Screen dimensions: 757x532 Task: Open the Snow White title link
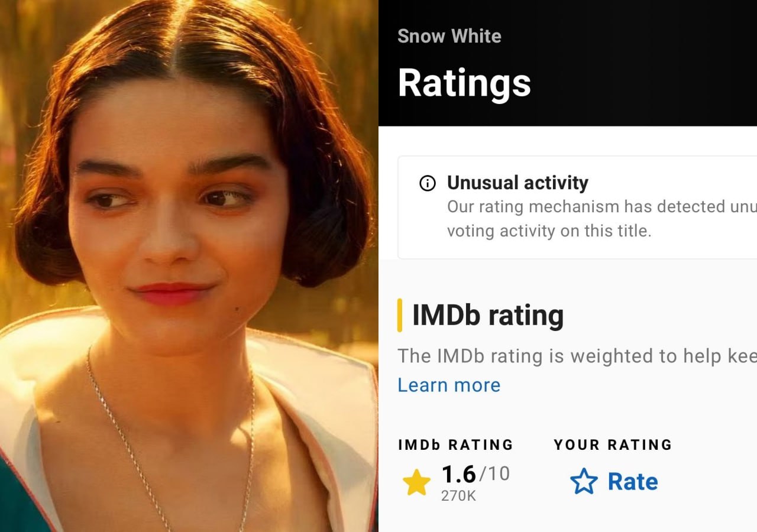pos(449,36)
